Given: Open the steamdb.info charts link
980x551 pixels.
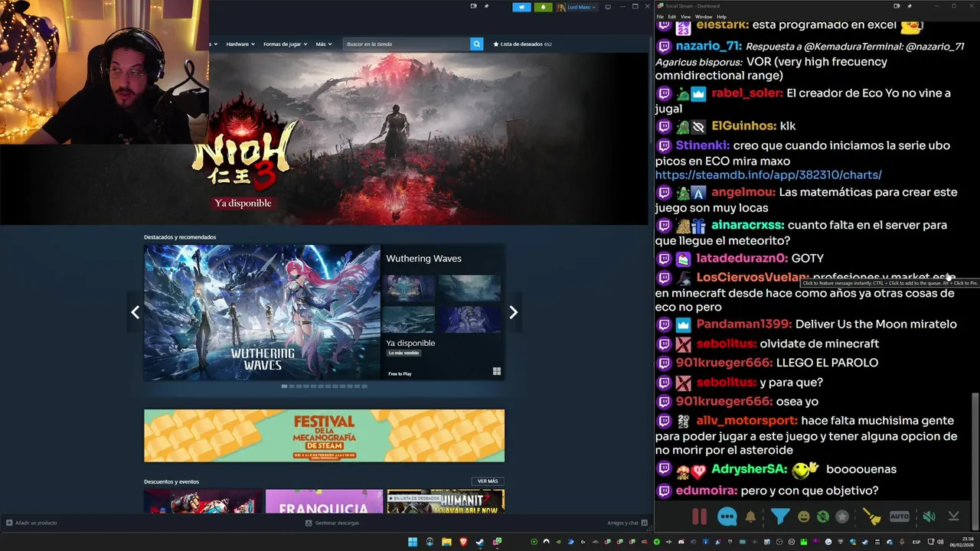Looking at the screenshot, I should [x=768, y=175].
